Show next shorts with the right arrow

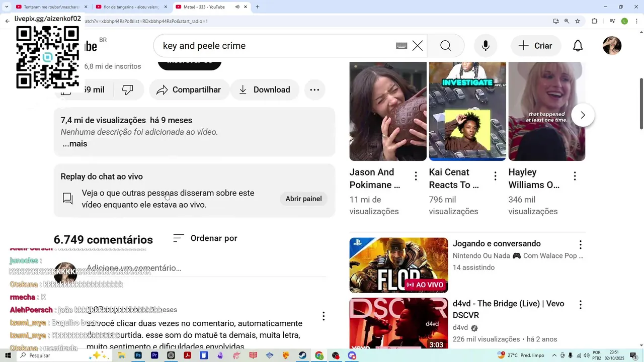point(583,115)
